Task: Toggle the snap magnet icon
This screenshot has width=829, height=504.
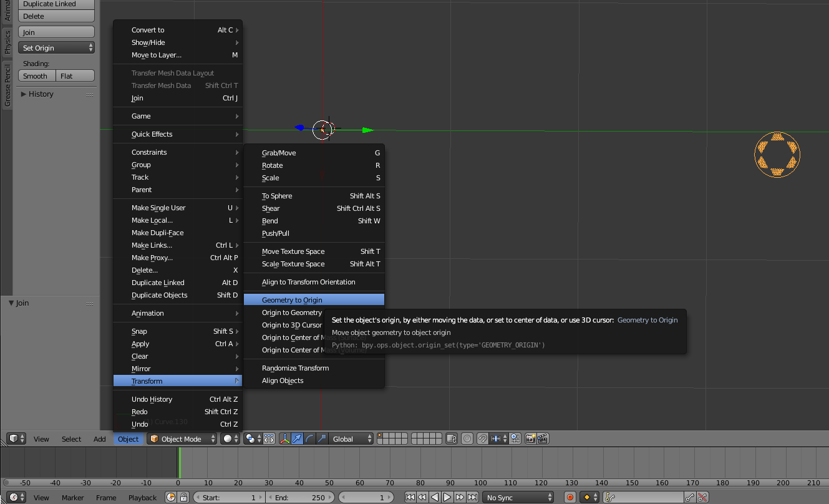Action: (x=482, y=439)
